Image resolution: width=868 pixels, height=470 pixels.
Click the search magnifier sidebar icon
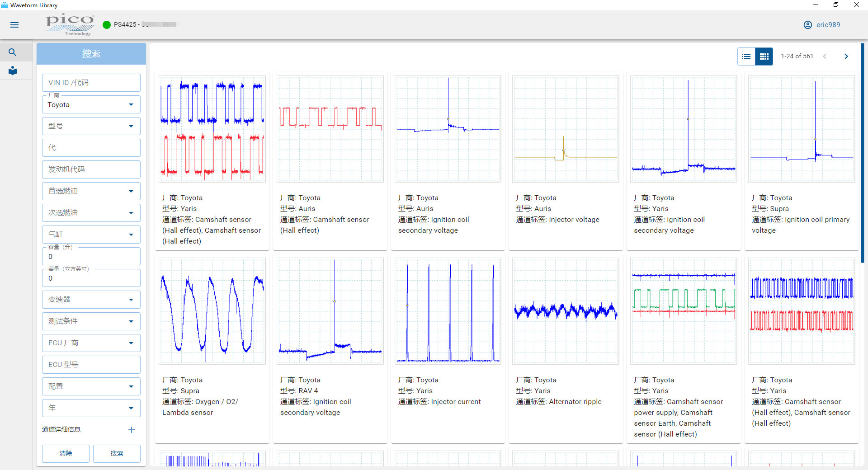coord(13,52)
